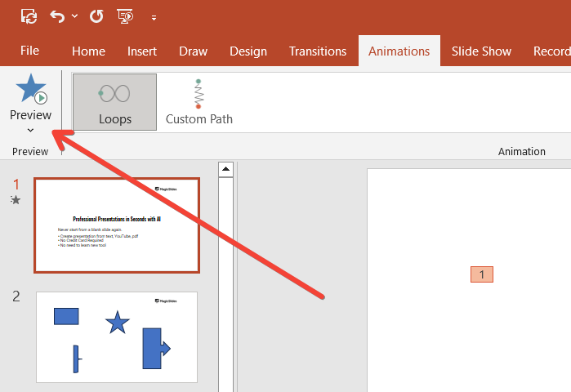This screenshot has height=392, width=571.
Task: Switch to the Insert tab
Action: pos(142,51)
